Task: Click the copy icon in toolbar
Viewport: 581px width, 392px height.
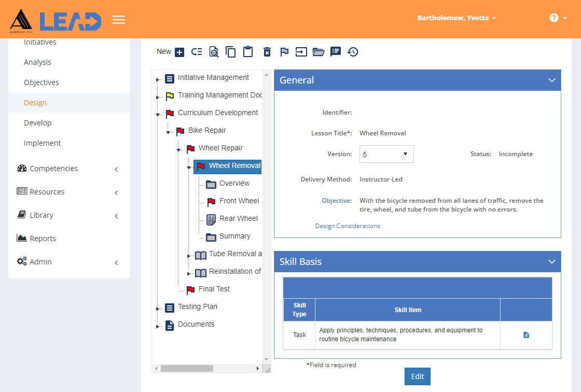Action: tap(230, 52)
